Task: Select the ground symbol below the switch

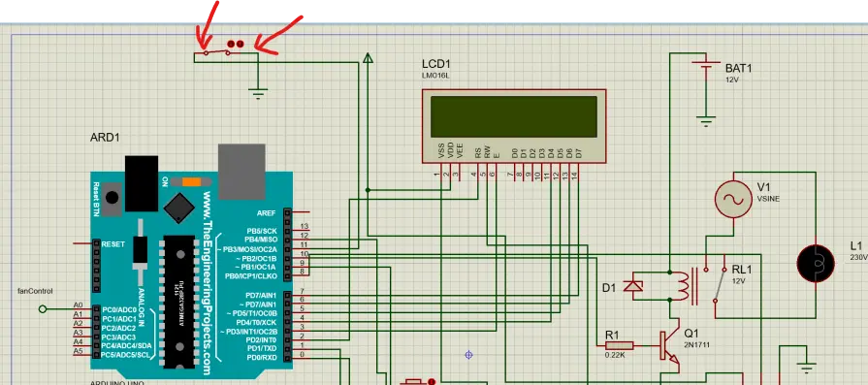Action: (x=258, y=92)
